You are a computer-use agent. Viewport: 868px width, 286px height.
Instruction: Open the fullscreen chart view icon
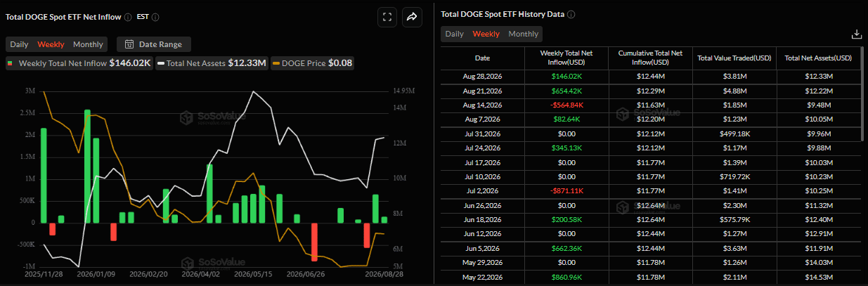(x=387, y=18)
